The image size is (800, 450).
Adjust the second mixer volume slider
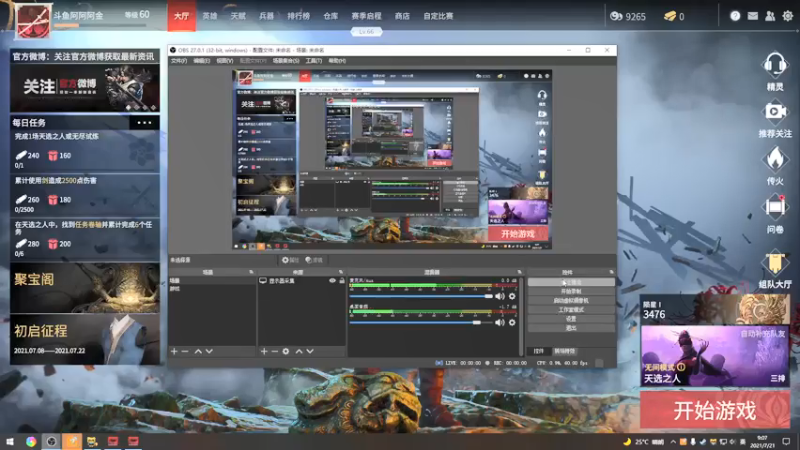pyautogui.click(x=421, y=322)
